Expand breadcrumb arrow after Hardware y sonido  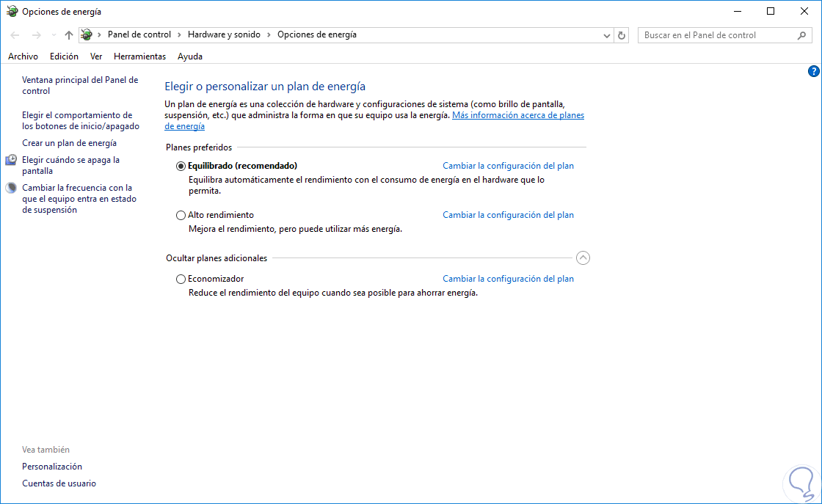tap(269, 34)
